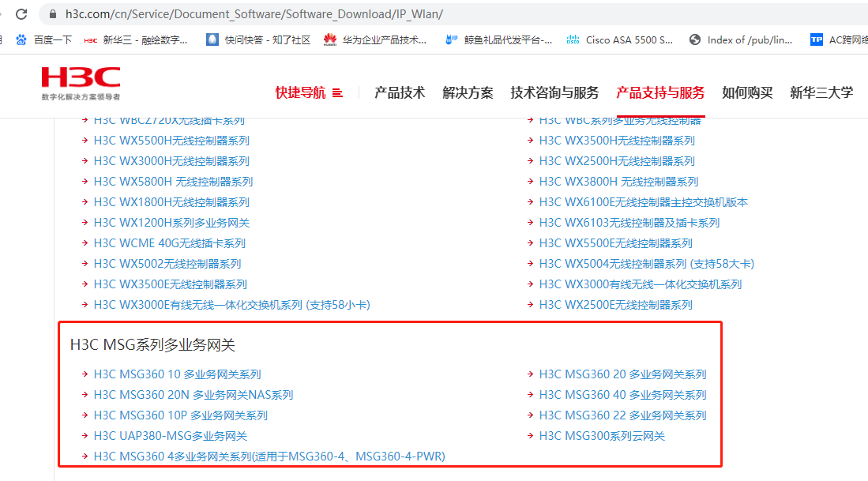Screen dimensions: 868x481
Task: Open H3C MSG360 20 多业务网关系列 link
Action: point(623,374)
